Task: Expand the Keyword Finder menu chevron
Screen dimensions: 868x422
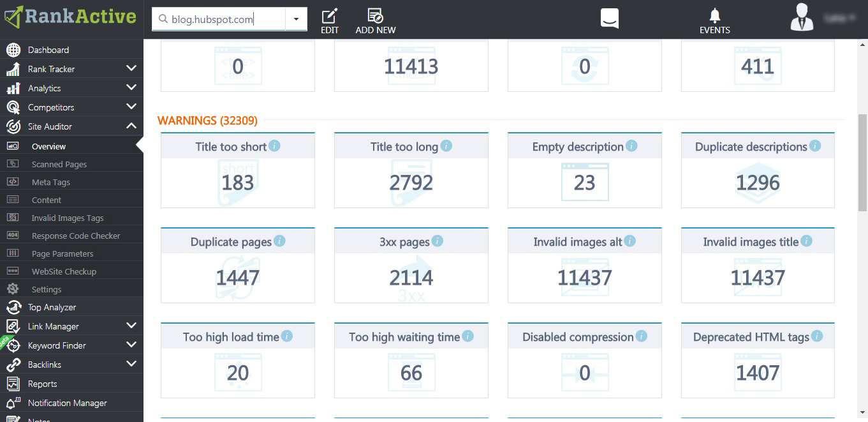Action: [x=131, y=345]
